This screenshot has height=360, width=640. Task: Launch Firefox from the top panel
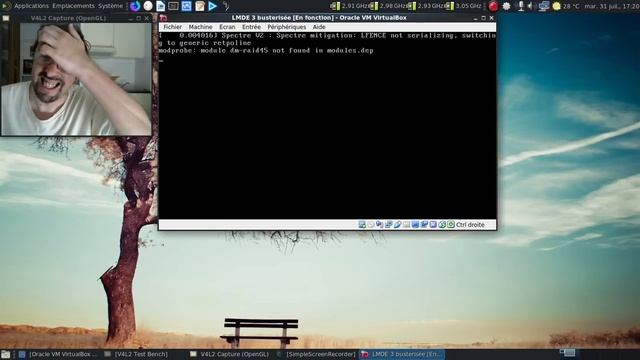pyautogui.click(x=135, y=6)
